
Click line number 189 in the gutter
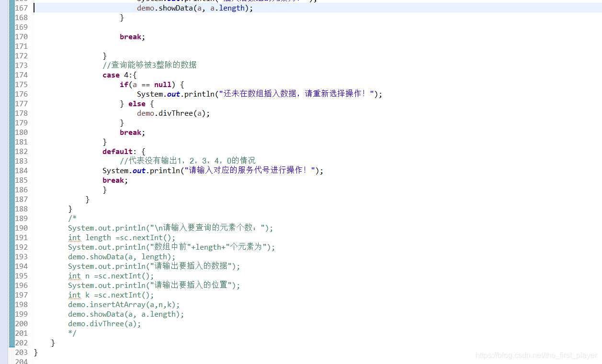point(22,219)
